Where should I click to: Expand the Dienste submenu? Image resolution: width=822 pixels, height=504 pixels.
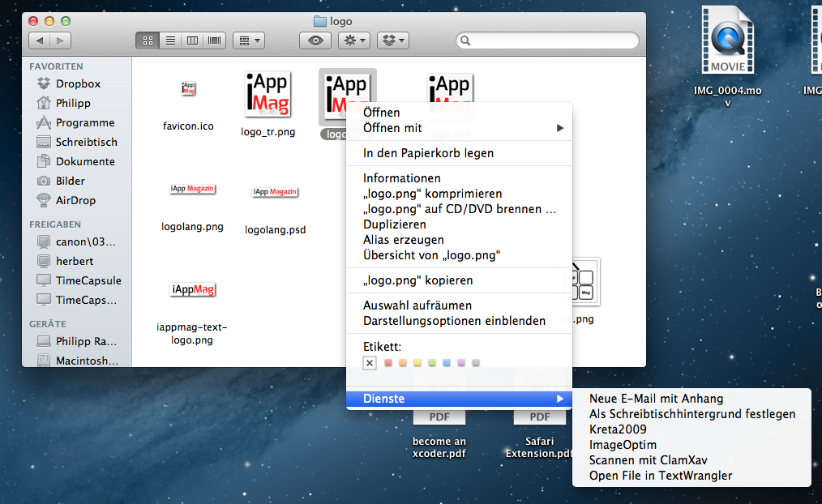459,399
